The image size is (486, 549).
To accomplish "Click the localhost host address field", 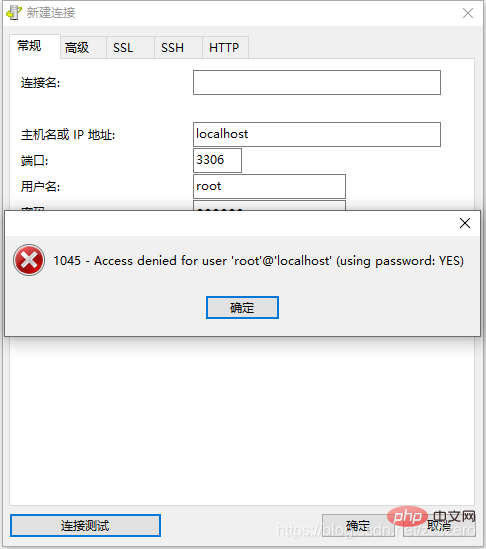I will point(317,134).
